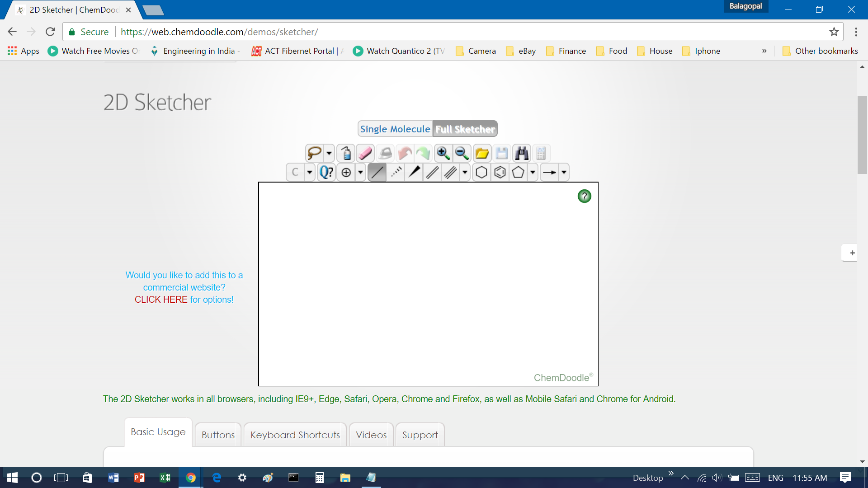This screenshot has width=868, height=488.
Task: Click the Videos tab
Action: coord(372,434)
